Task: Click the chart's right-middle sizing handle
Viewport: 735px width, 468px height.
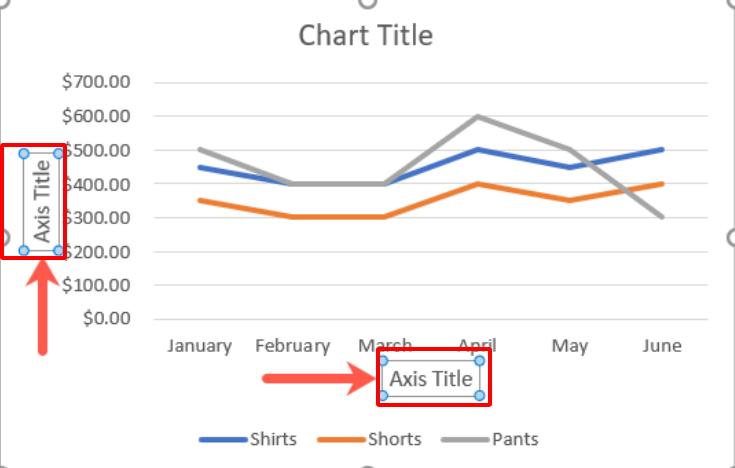Action: (731, 237)
